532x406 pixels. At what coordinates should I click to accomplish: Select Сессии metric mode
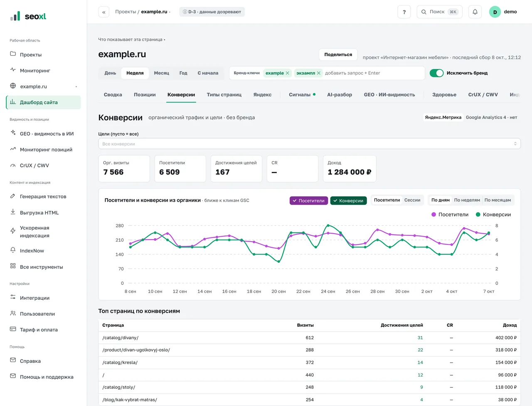(x=412, y=200)
